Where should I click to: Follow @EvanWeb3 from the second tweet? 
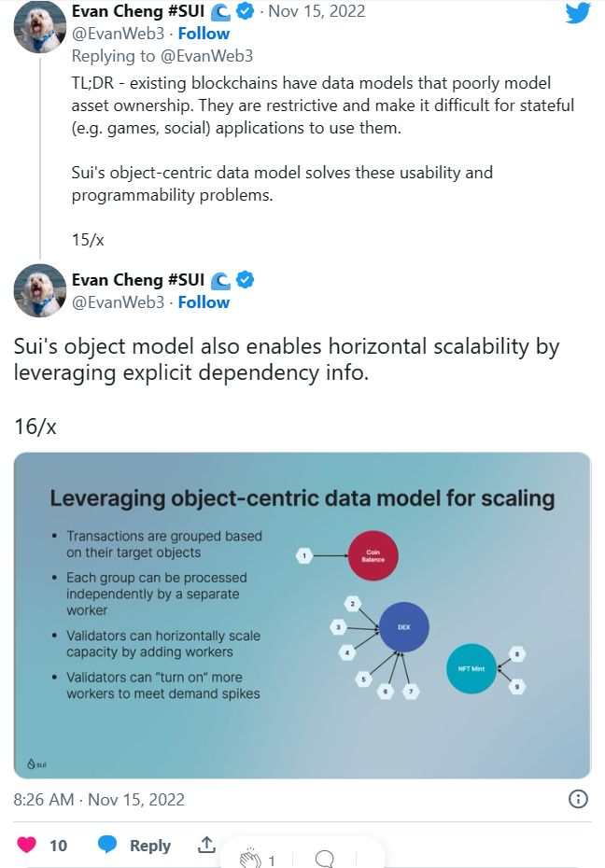204,301
